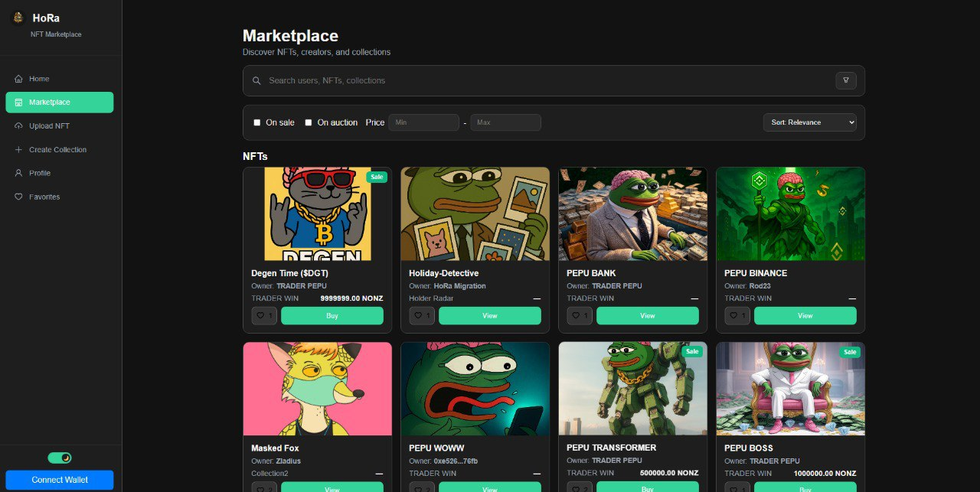Favorite the Holiday-Detective NFT with heart

422,315
